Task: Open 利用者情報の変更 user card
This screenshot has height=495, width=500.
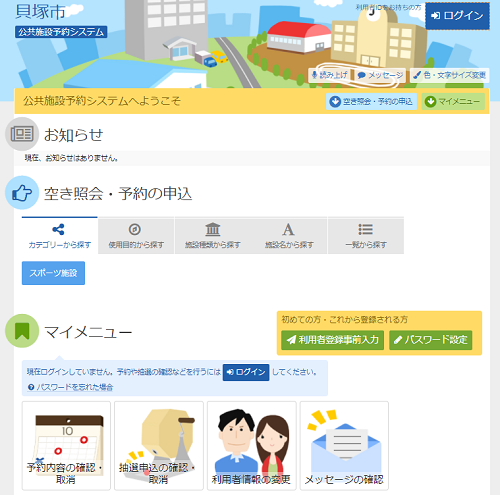Action: [x=252, y=446]
